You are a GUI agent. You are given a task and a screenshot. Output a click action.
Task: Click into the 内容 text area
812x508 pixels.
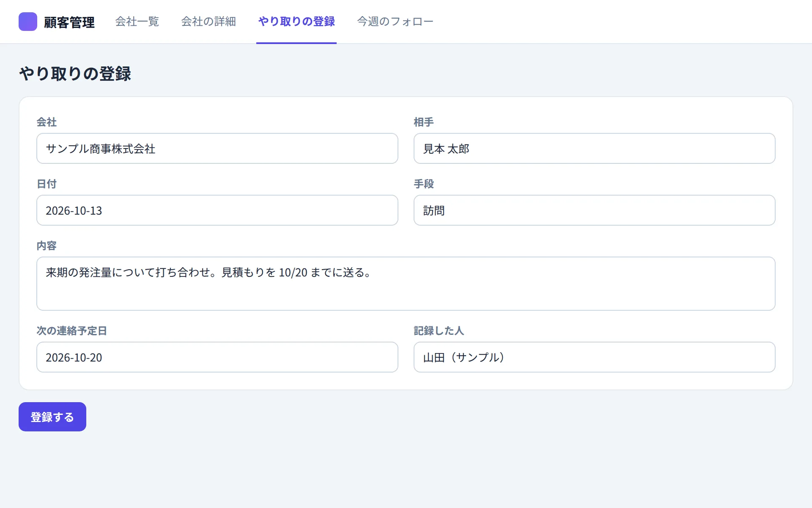[x=406, y=284]
